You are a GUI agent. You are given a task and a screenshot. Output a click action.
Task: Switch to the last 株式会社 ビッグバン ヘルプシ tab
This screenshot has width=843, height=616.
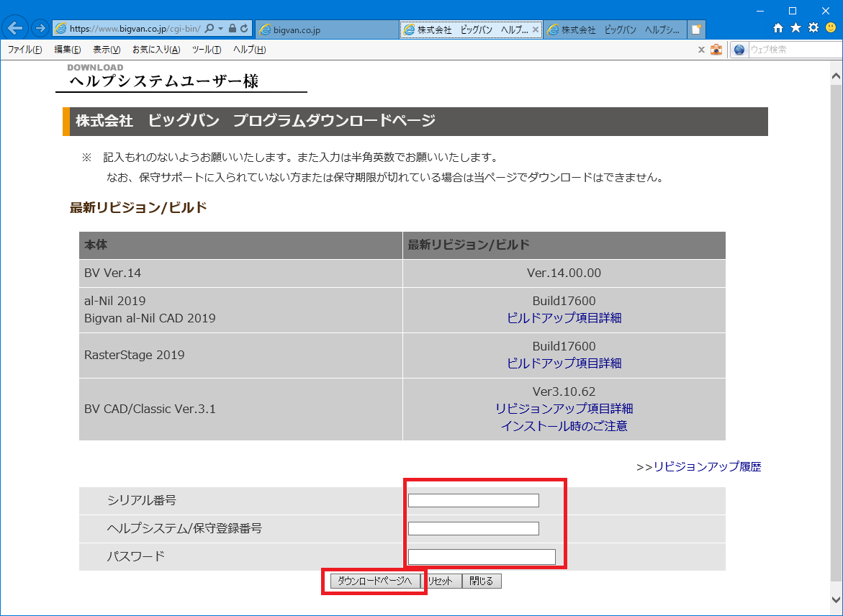click(x=615, y=30)
